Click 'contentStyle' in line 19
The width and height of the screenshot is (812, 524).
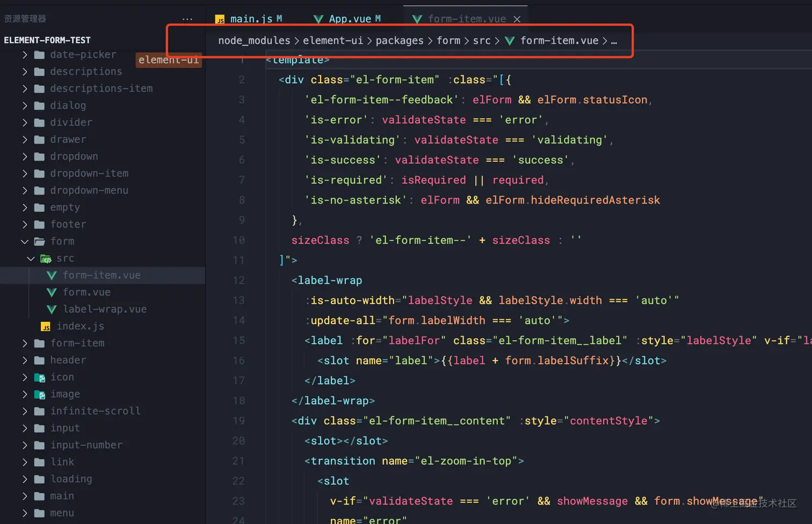pyautogui.click(x=608, y=421)
